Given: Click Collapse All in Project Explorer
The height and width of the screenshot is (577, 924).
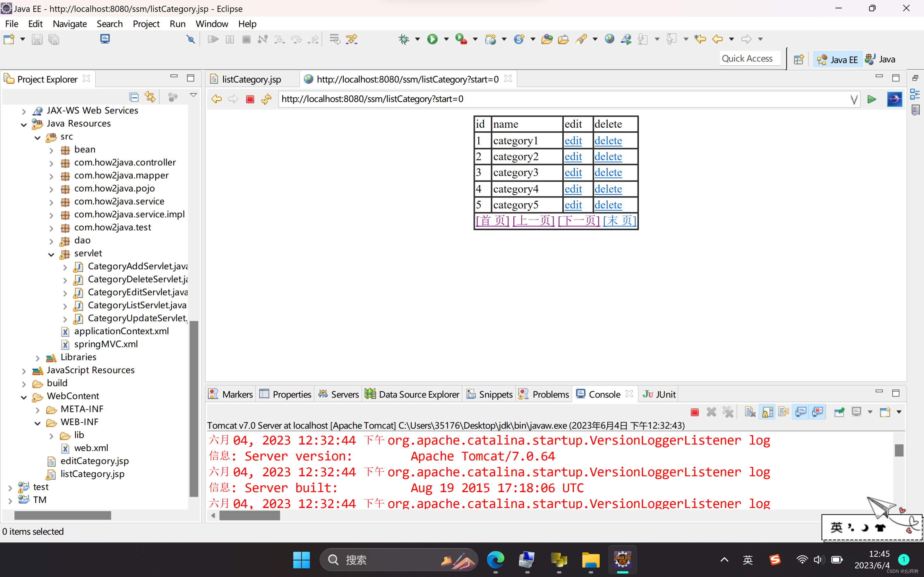Looking at the screenshot, I should click(x=134, y=97).
